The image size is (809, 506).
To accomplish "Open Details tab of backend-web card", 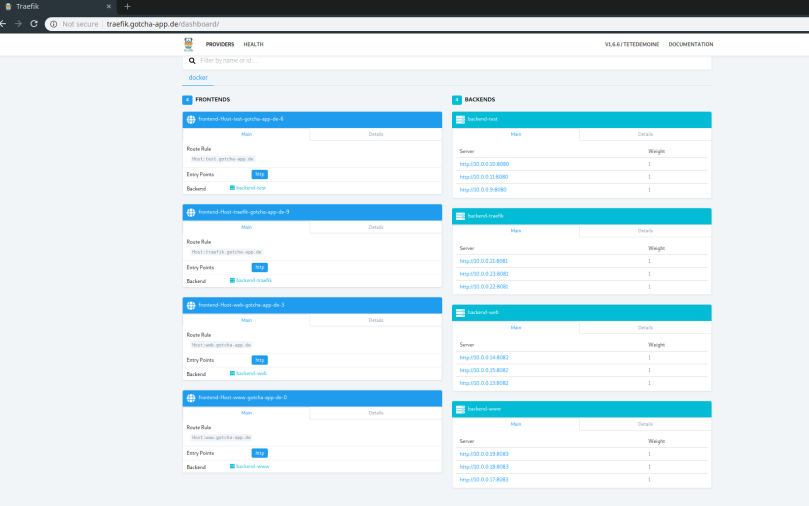I will [645, 328].
